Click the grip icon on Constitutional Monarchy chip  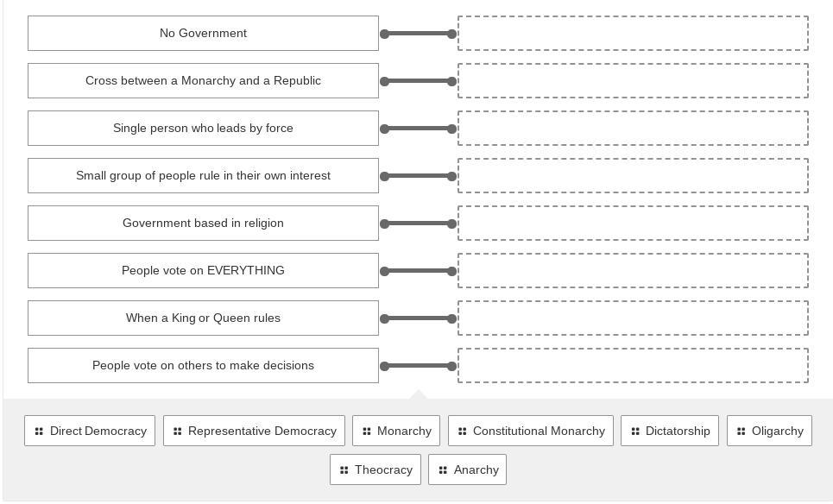coord(462,432)
